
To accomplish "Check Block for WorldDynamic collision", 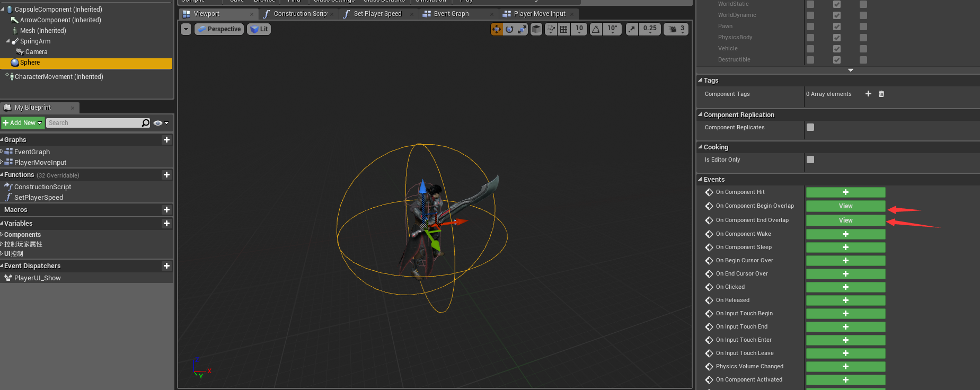I will coord(863,15).
